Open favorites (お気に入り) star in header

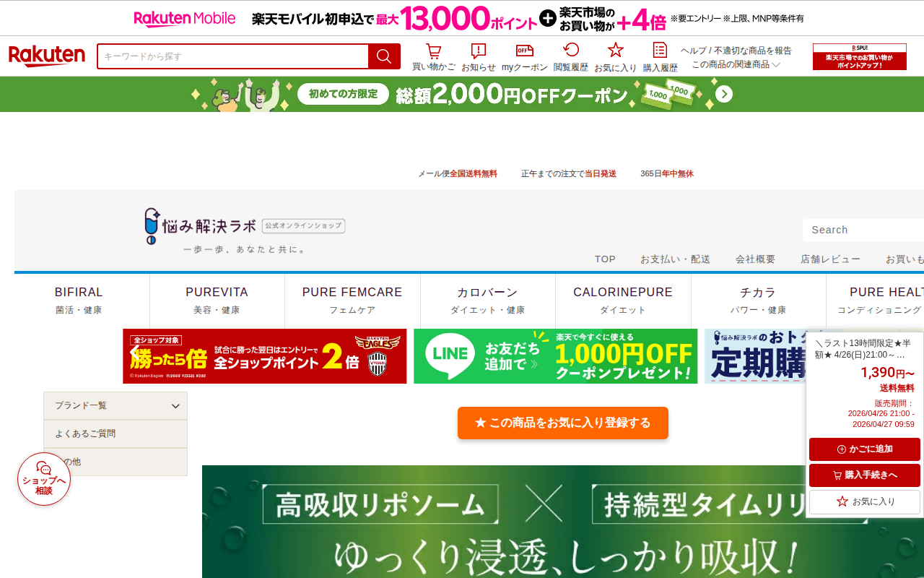(615, 57)
